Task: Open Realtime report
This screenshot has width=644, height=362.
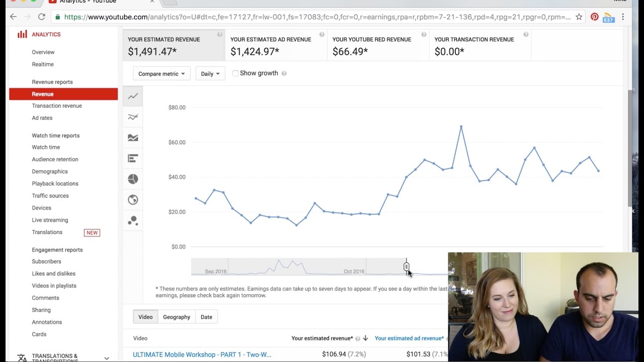Action: (43, 64)
